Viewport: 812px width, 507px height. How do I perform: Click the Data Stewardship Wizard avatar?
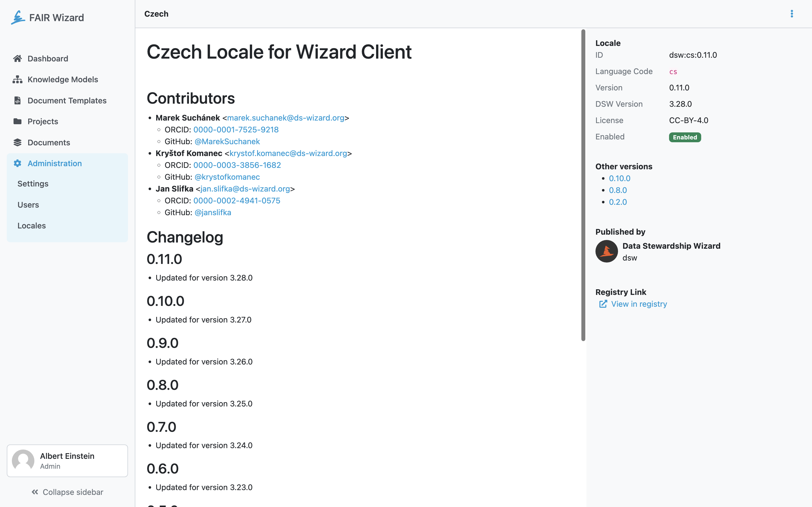click(x=606, y=251)
